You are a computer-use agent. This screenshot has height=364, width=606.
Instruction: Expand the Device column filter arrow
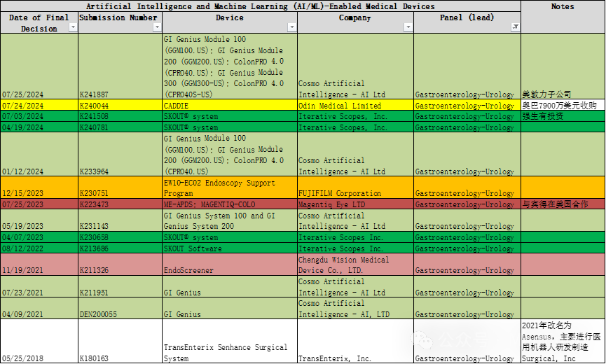(x=292, y=27)
